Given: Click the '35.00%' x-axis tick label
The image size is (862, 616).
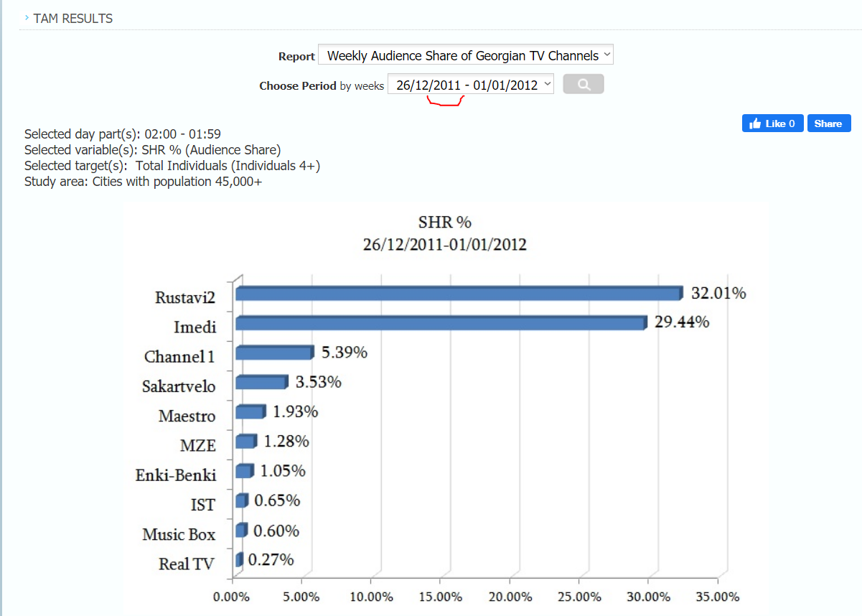Looking at the screenshot, I should (x=718, y=597).
